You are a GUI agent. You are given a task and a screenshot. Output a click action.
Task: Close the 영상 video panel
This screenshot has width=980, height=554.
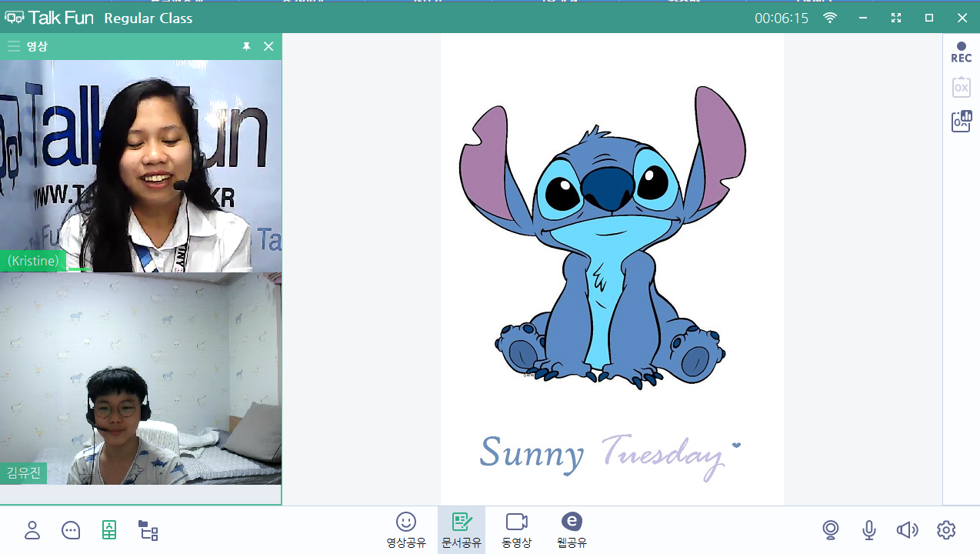click(x=268, y=47)
